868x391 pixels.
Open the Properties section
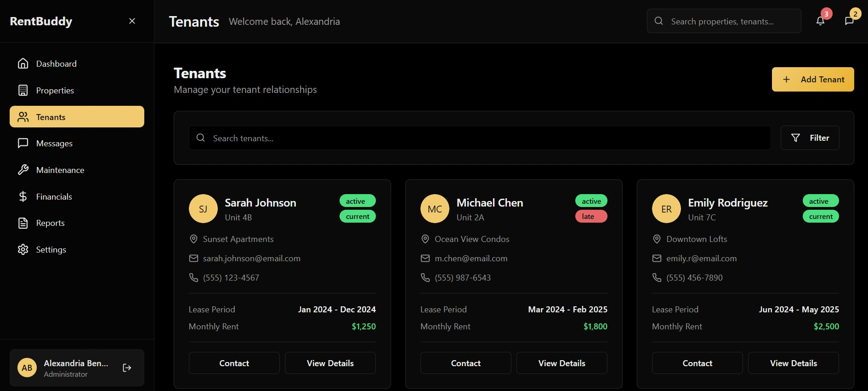click(x=55, y=91)
